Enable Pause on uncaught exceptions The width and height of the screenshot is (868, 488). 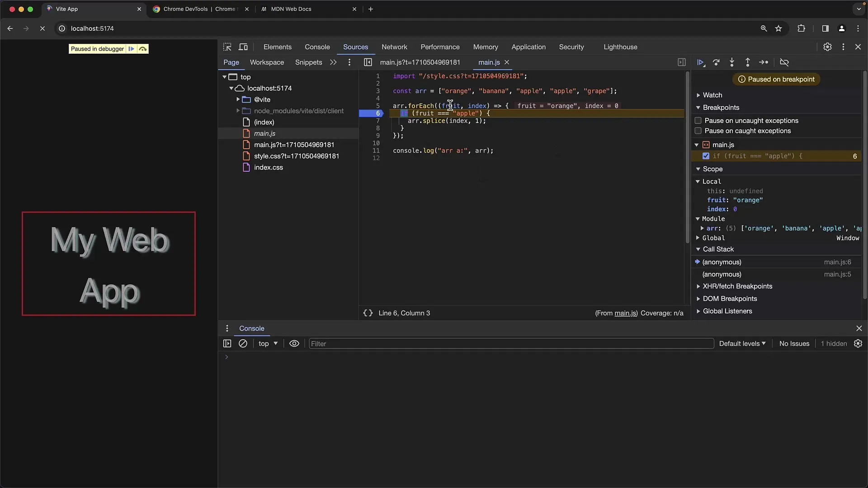click(698, 121)
